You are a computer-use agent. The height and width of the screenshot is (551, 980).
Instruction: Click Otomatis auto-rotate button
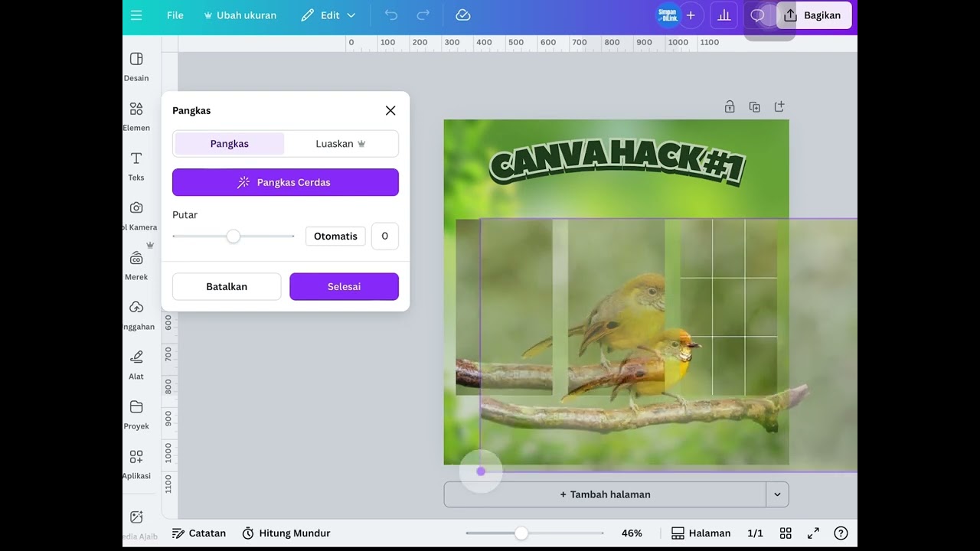click(x=335, y=236)
